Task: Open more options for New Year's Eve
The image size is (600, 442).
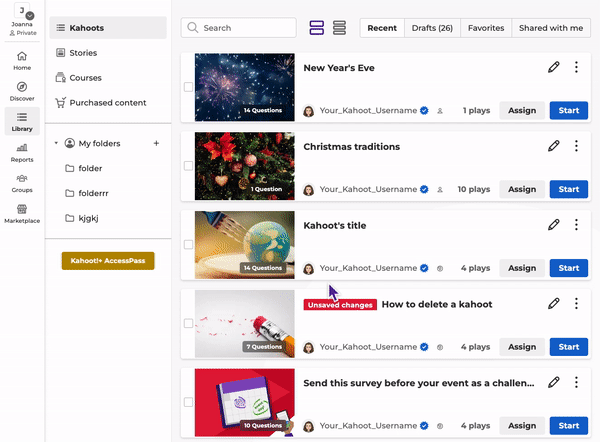Action: (x=576, y=67)
